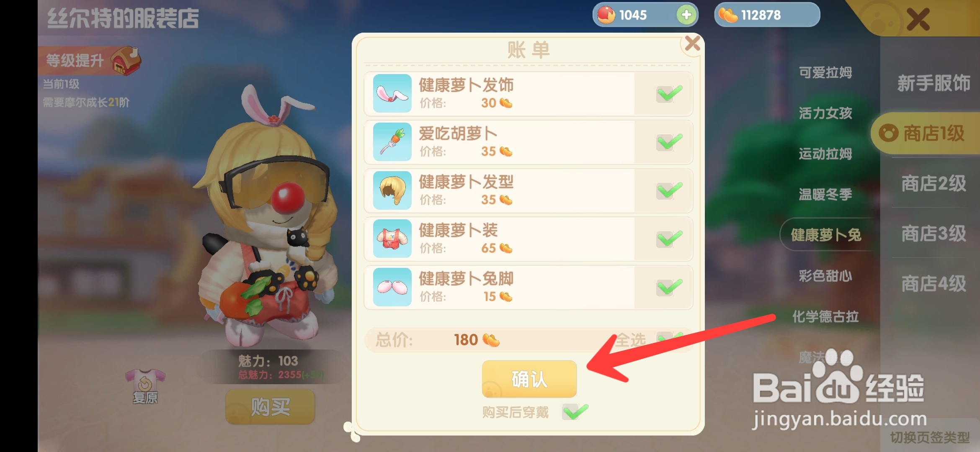Click the 健康萝卜发饰 rabbit-ear thumbnail
This screenshot has height=452, width=980.
point(392,93)
